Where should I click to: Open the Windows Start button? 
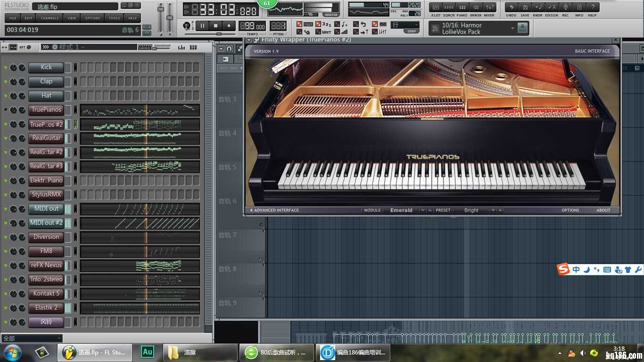pyautogui.click(x=13, y=352)
